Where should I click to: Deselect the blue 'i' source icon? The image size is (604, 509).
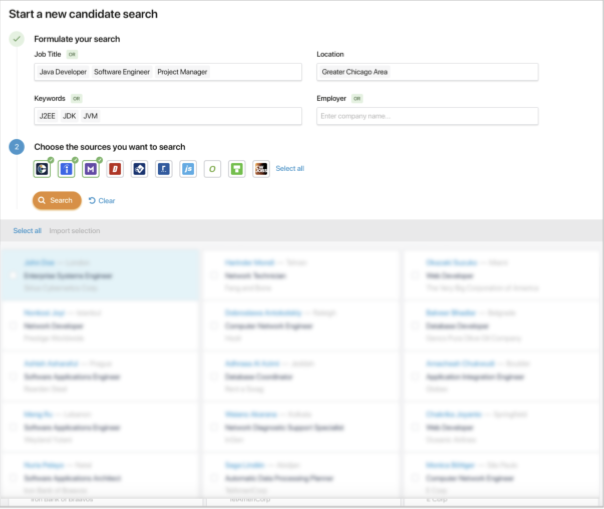pyautogui.click(x=66, y=169)
